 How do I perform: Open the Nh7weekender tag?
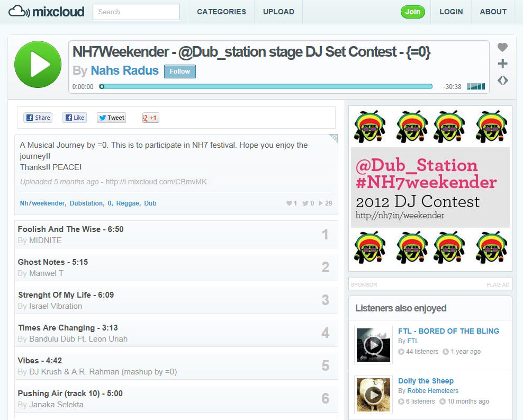click(x=43, y=203)
